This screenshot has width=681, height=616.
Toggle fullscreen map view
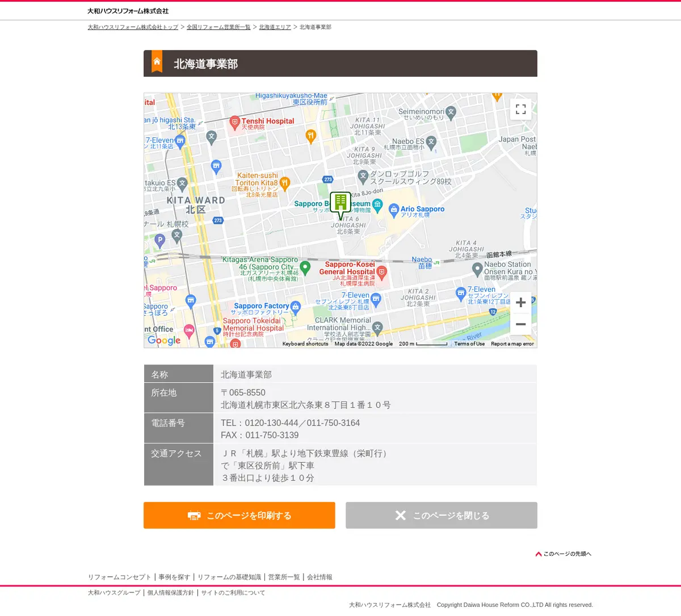[x=520, y=110]
